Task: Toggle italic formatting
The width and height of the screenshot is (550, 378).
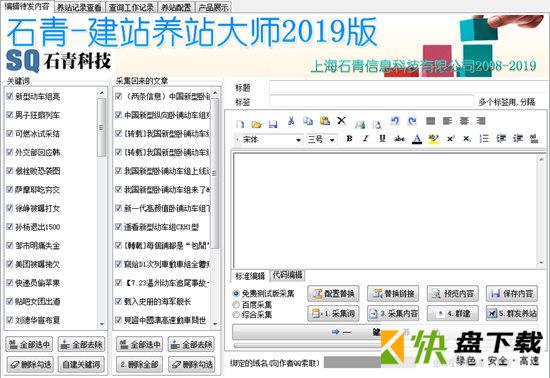Action: click(365, 139)
